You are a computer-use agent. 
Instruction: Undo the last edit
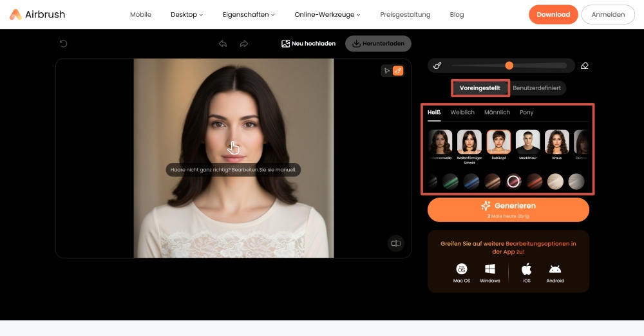(223, 44)
